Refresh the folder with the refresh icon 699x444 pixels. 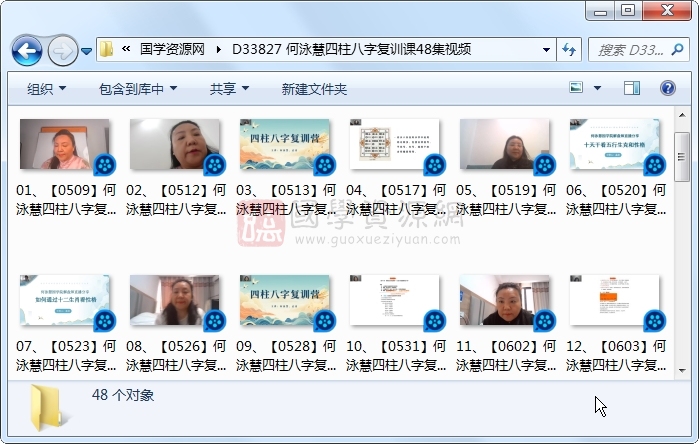point(569,49)
